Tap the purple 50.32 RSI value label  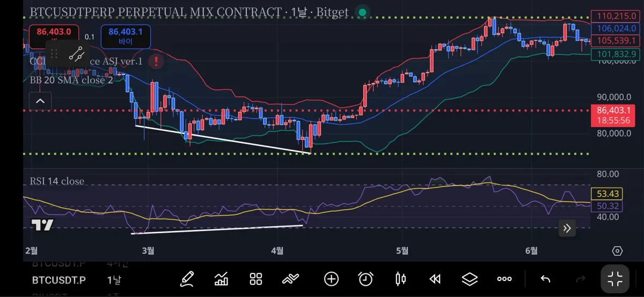(606, 206)
